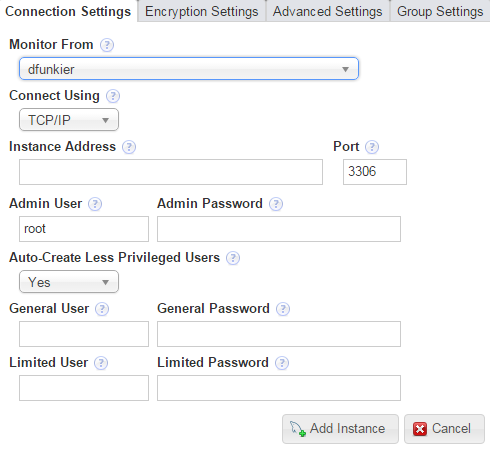Click General Password help icon
Screen dimensions: 490x451
click(283, 309)
